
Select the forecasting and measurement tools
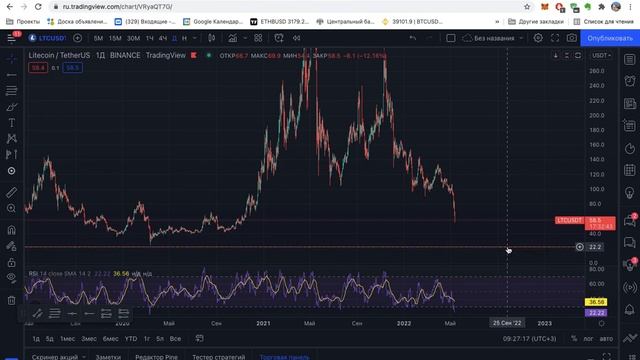pos(11,154)
